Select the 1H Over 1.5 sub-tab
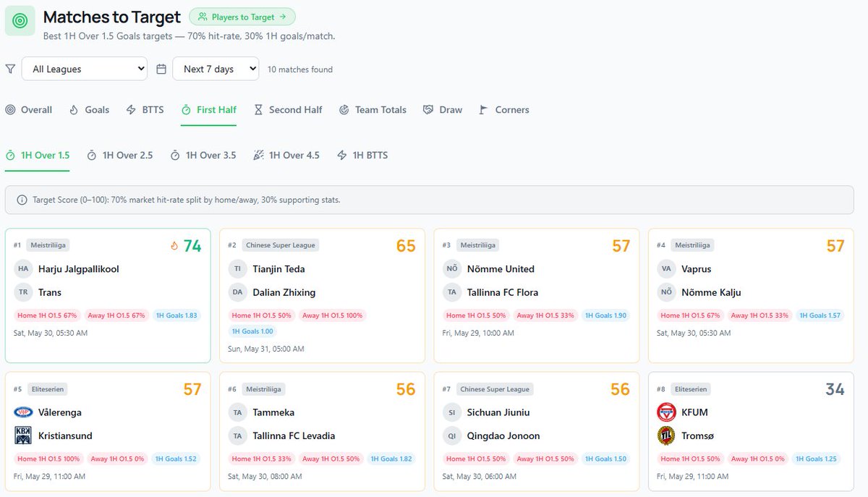Viewport: 868px width, 497px height. [38, 155]
